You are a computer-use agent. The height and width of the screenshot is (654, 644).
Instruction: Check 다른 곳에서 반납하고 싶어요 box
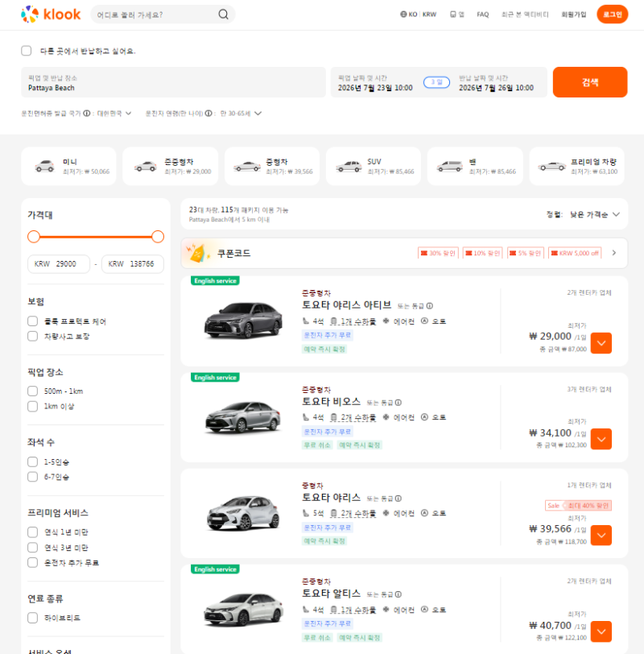[27, 51]
